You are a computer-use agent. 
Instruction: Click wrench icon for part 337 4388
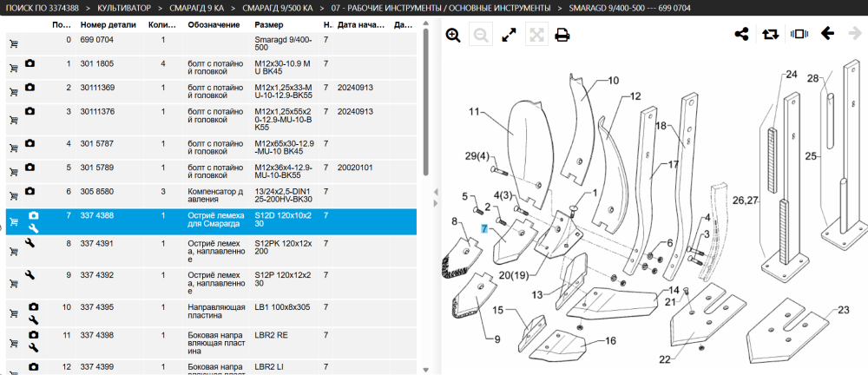[x=34, y=227]
